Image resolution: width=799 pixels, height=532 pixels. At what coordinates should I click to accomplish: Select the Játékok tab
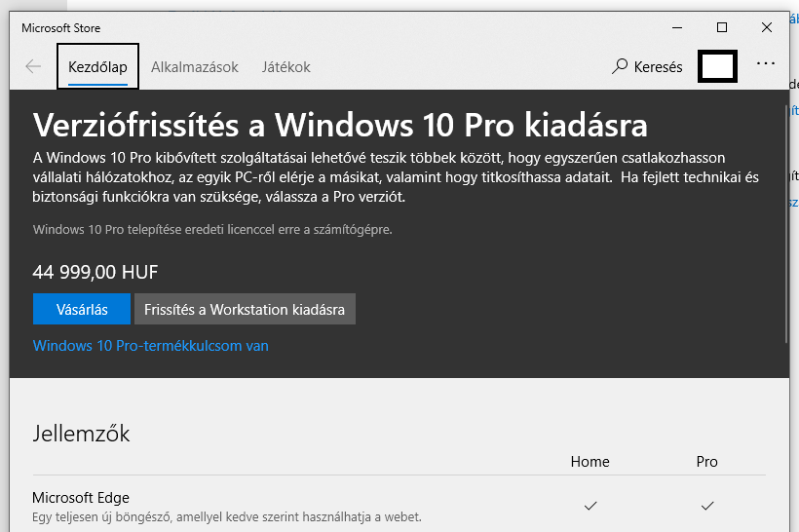coord(285,67)
